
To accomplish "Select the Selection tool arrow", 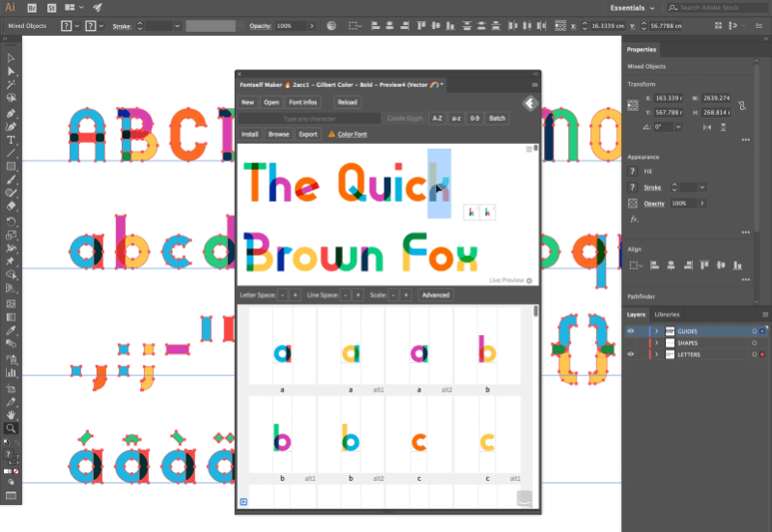I will 11,58.
